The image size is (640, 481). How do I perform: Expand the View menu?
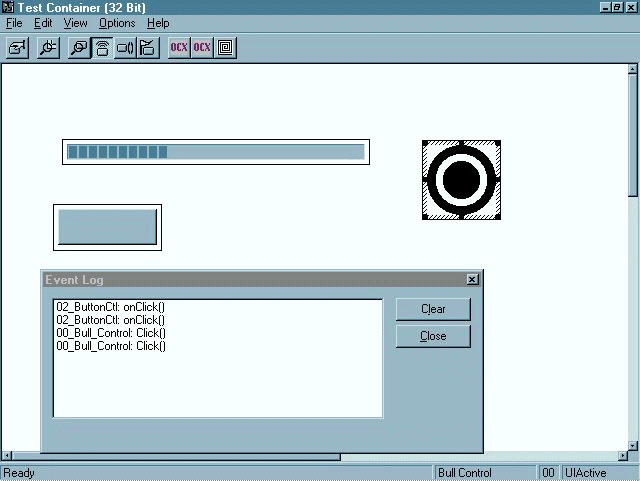pos(76,23)
